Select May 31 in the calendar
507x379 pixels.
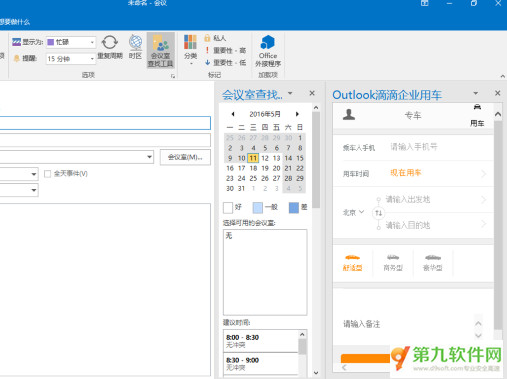coord(241,188)
